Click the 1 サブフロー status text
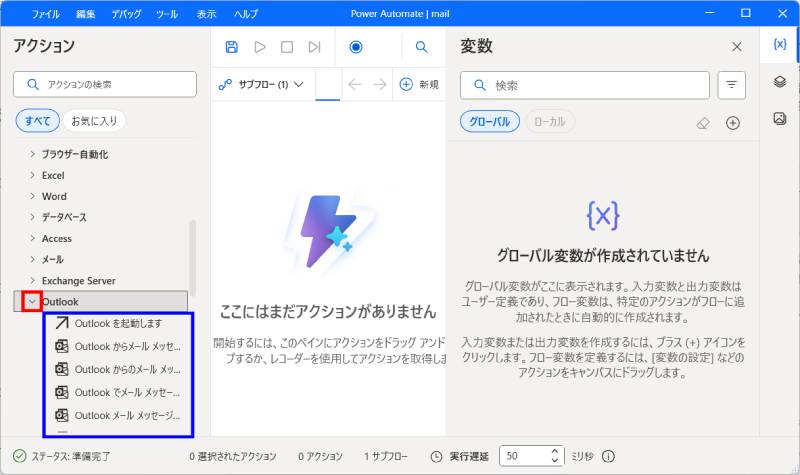Viewport: 800px width, 475px height. pos(386,456)
